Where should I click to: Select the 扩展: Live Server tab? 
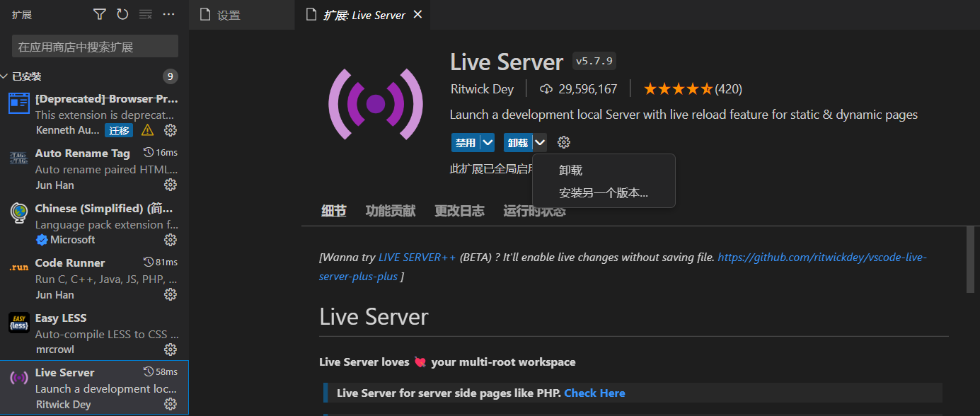coord(362,15)
